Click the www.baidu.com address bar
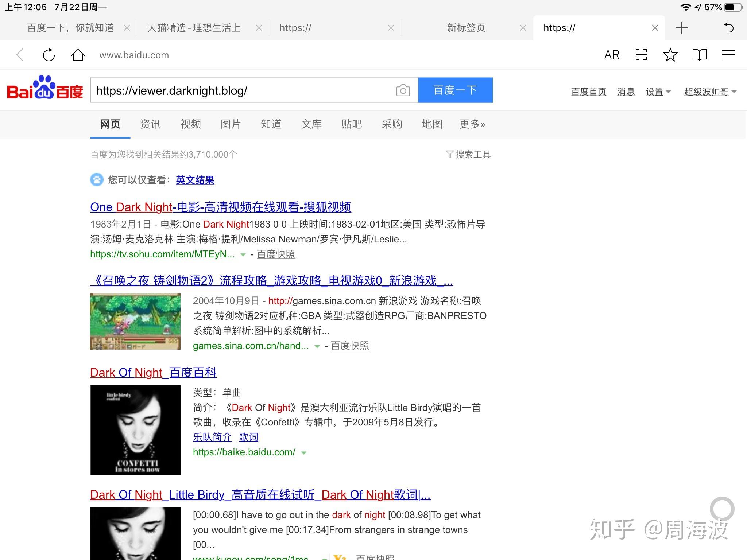The height and width of the screenshot is (560, 747). pos(134,55)
